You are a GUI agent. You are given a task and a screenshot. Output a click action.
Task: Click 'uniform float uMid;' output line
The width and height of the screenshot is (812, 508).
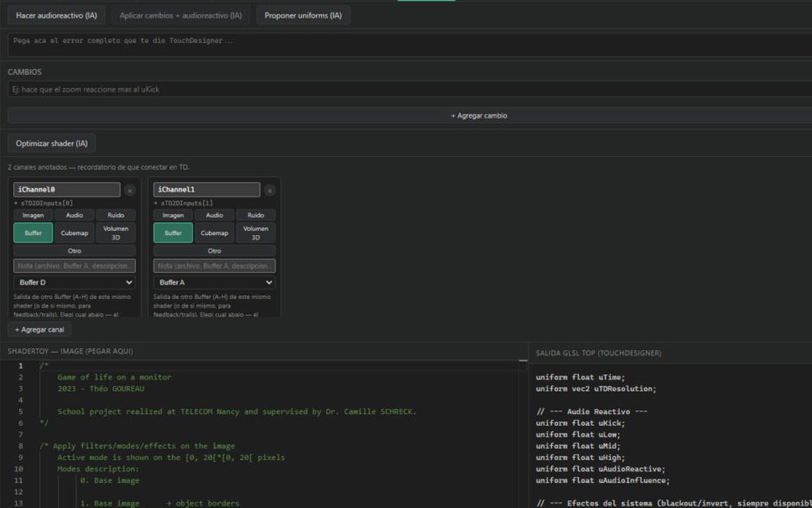click(x=579, y=446)
